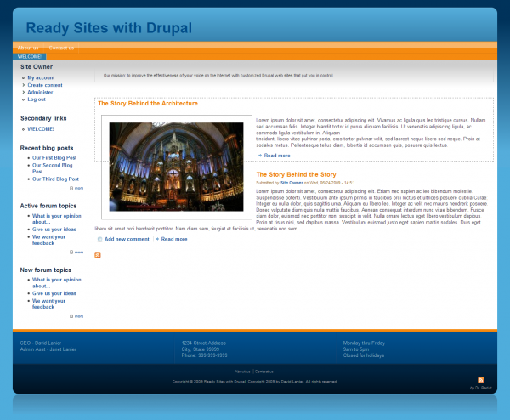Click the more icon under Active forum topics

[71, 252]
